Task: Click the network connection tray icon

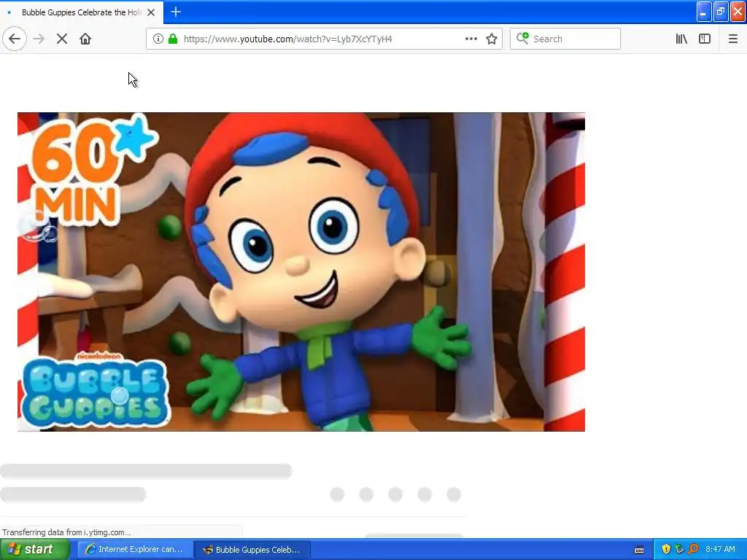Action: [679, 550]
